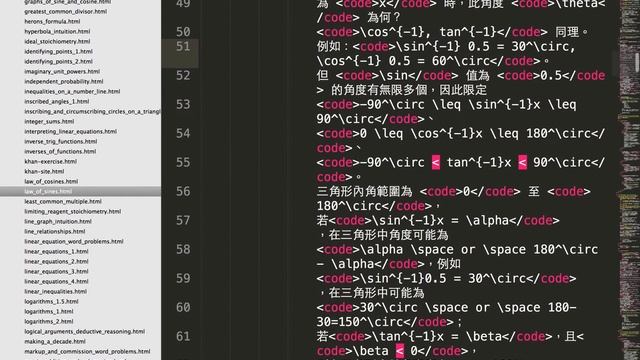Open limiting_reagent_stoichiometry.html

click(x=73, y=211)
